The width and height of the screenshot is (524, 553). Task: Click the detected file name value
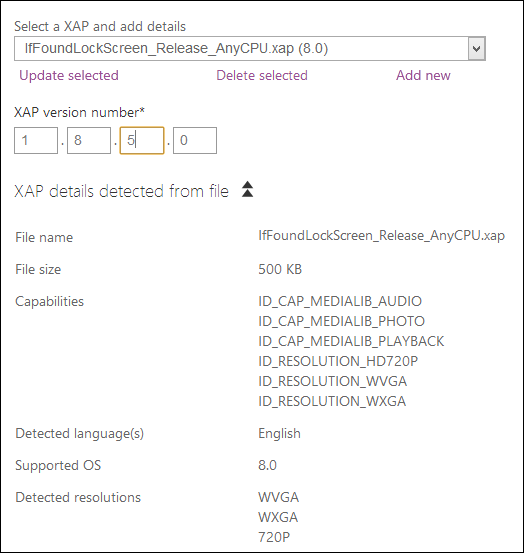click(x=382, y=236)
